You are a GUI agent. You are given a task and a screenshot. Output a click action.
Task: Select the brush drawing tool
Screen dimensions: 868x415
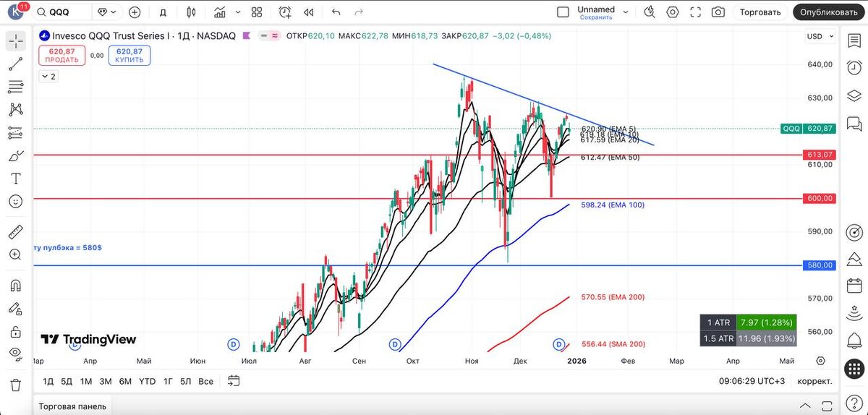pyautogui.click(x=15, y=155)
